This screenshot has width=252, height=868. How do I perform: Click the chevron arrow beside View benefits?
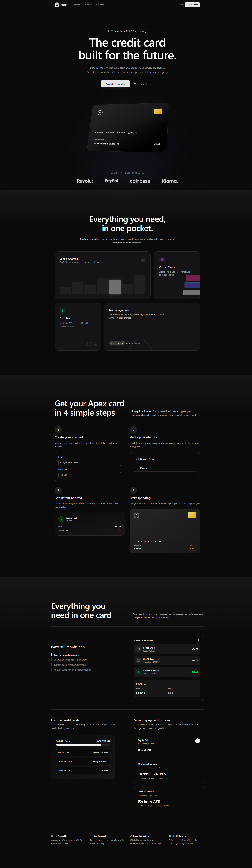(x=151, y=84)
